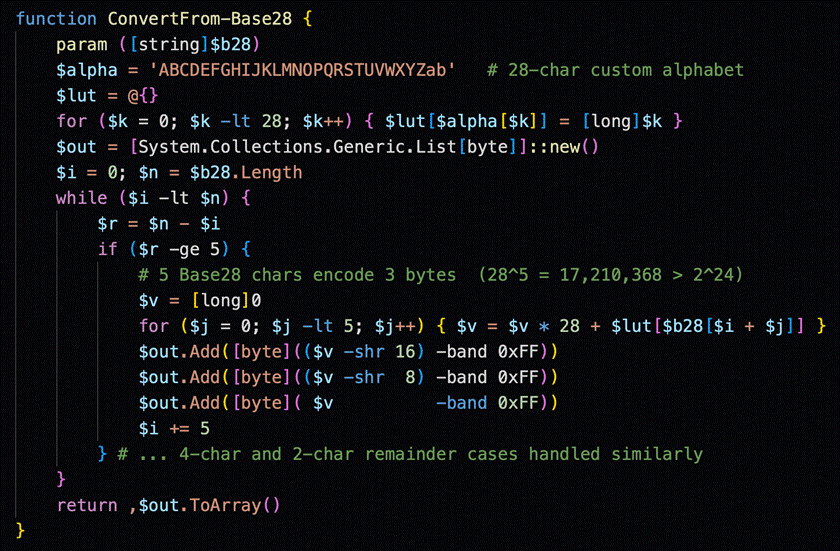Click the 'function' keyword on the first line

pyautogui.click(x=56, y=19)
